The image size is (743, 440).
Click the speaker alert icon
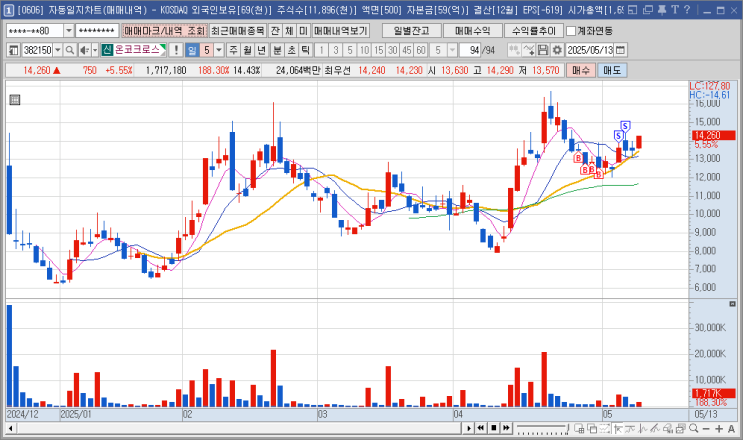(84, 50)
